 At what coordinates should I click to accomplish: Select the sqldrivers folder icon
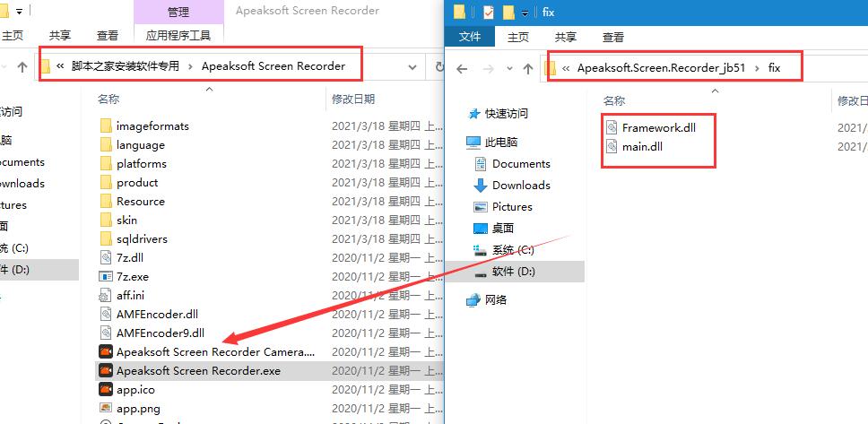[x=107, y=239]
